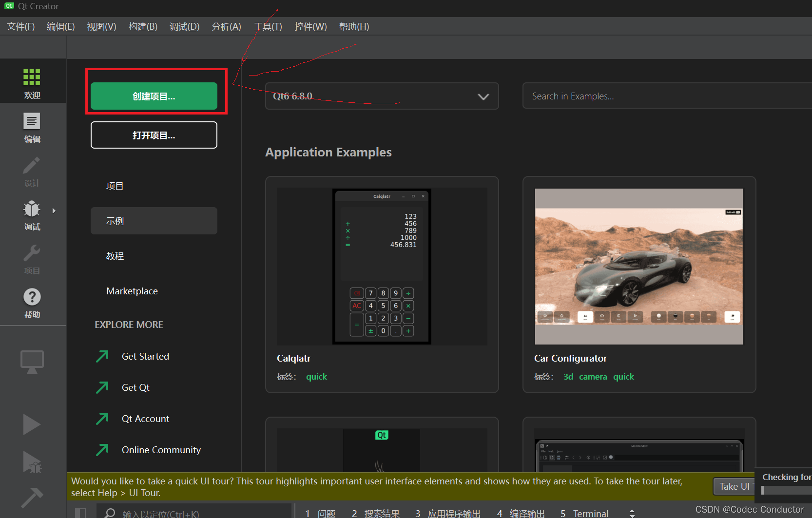Open the Help (帮助) mode
Viewport: 812px width, 518px height.
[32, 303]
